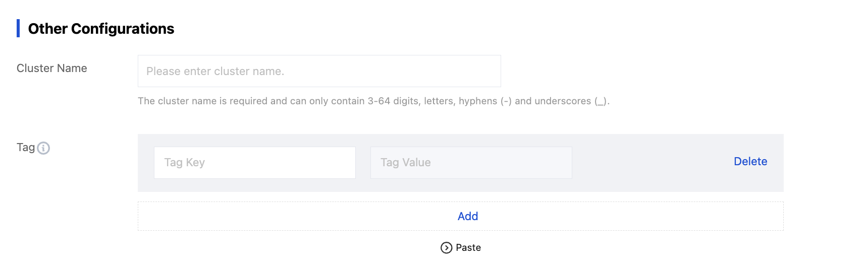Click the Tag Key input box

point(254,163)
